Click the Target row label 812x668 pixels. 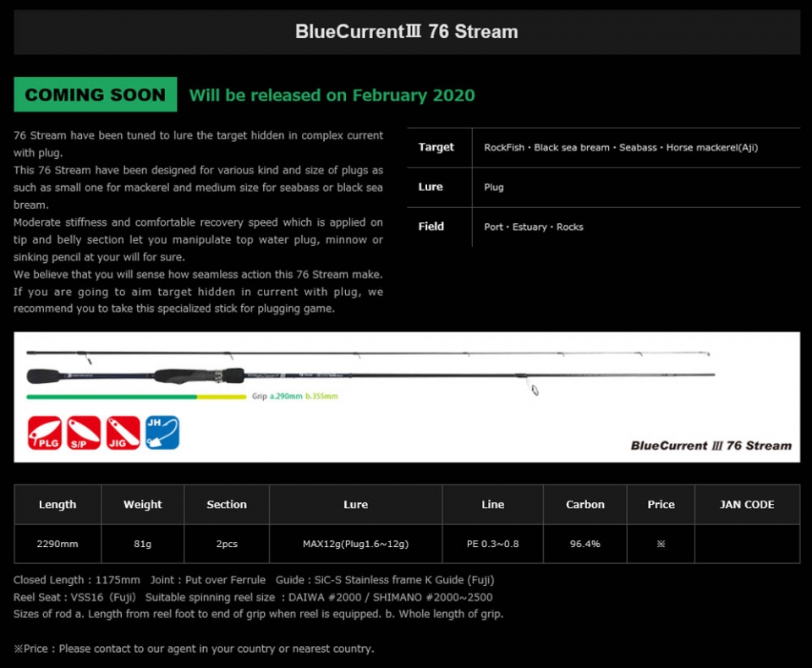click(x=436, y=147)
